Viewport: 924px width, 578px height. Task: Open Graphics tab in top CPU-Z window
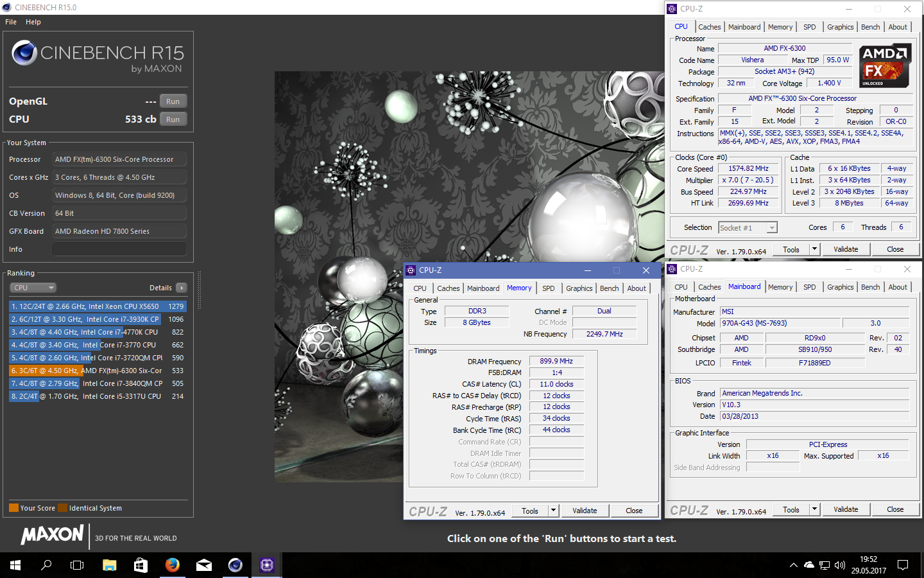[x=841, y=27]
